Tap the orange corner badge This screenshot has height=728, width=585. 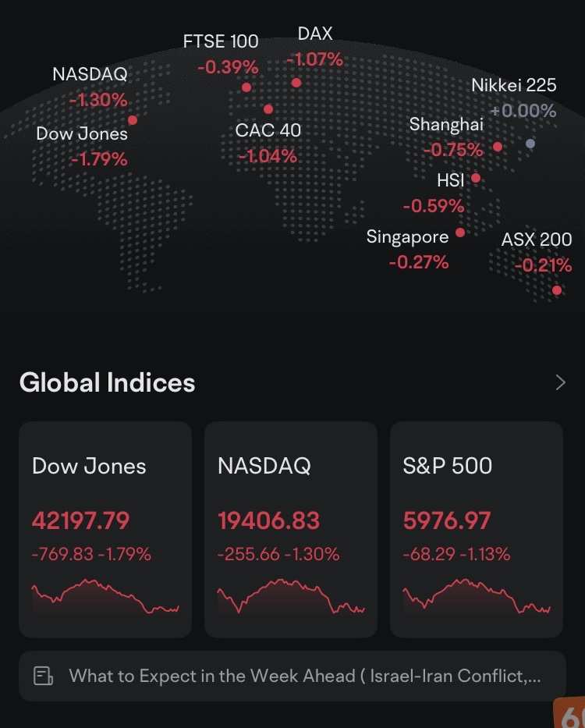(569, 712)
